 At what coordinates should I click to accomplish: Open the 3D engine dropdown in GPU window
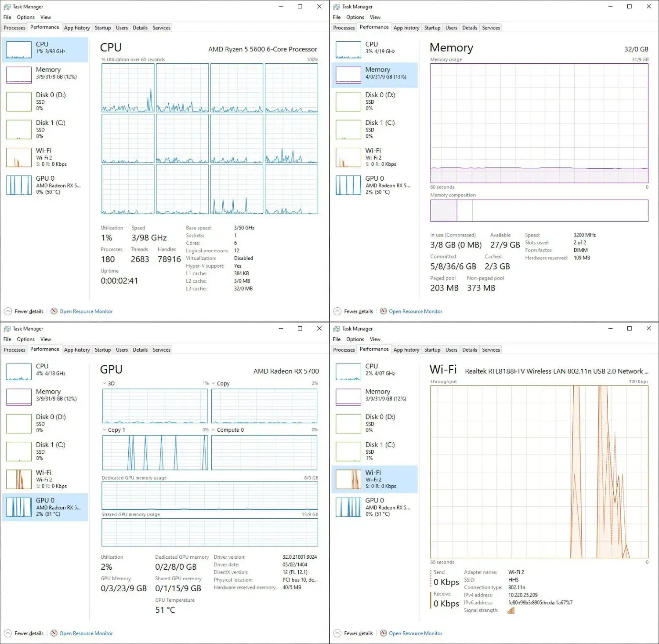coord(105,383)
